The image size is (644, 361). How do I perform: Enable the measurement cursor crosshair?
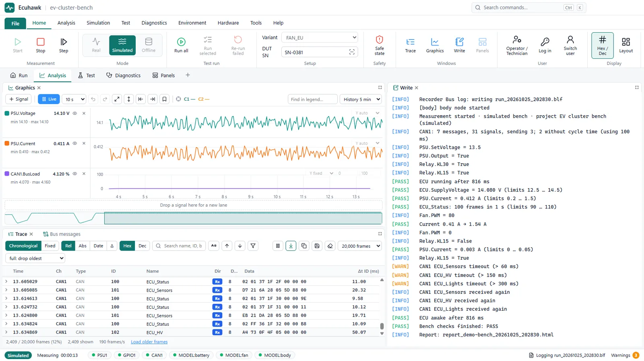click(178, 99)
